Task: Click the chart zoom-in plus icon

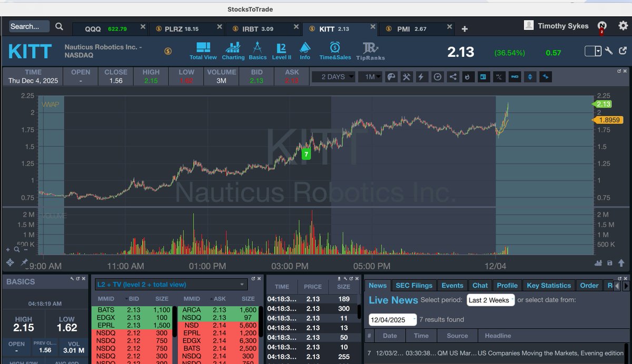Action: [x=8, y=250]
